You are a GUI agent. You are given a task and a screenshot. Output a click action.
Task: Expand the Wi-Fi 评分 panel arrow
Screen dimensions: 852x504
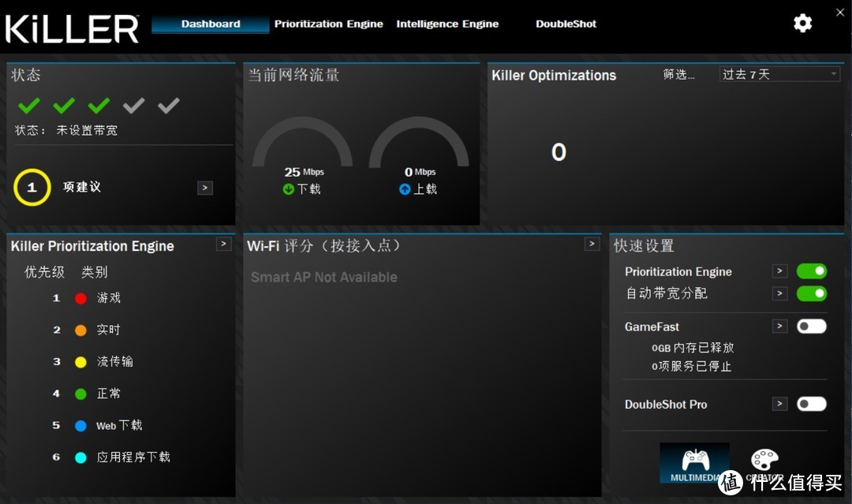592,244
